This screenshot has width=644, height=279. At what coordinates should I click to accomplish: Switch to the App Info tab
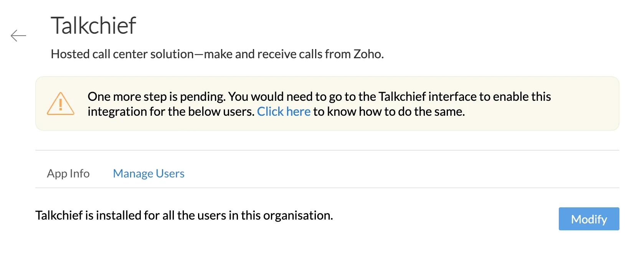(x=68, y=174)
